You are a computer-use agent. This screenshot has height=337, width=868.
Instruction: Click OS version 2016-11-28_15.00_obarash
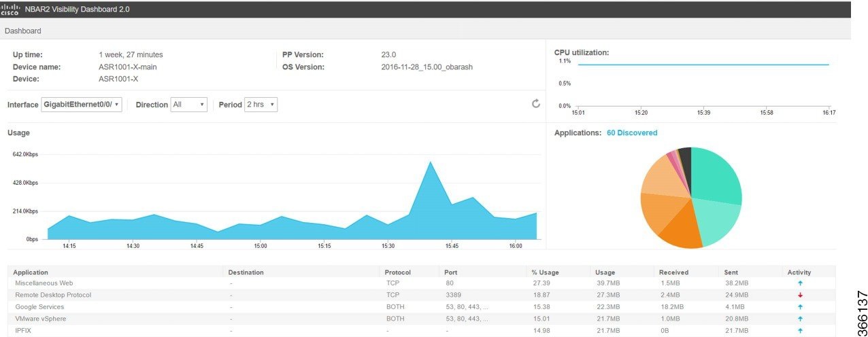click(x=427, y=67)
